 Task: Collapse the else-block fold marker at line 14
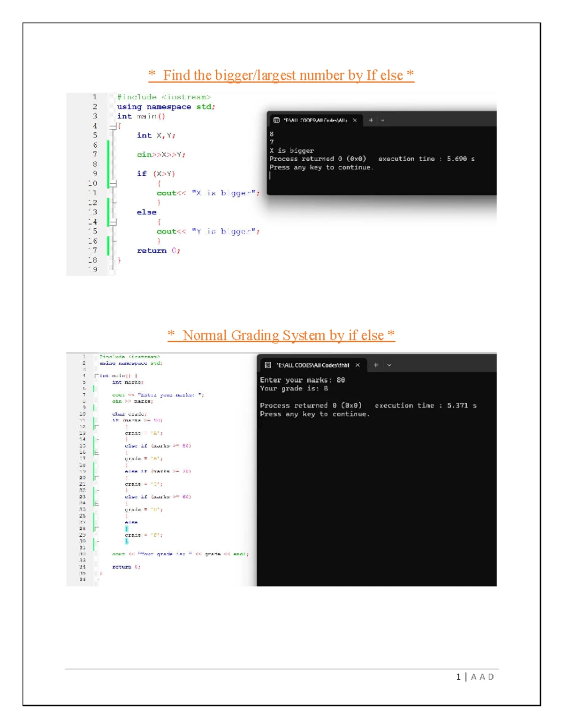click(x=113, y=222)
